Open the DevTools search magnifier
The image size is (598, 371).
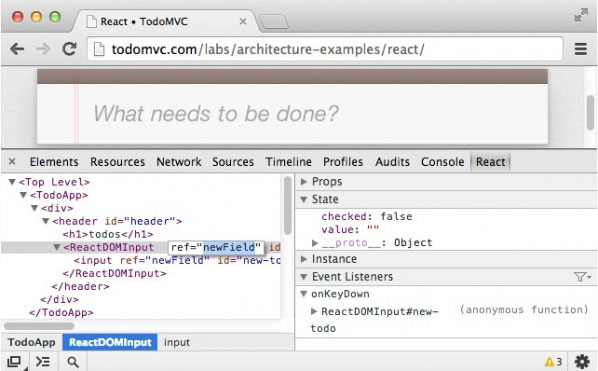[72, 361]
